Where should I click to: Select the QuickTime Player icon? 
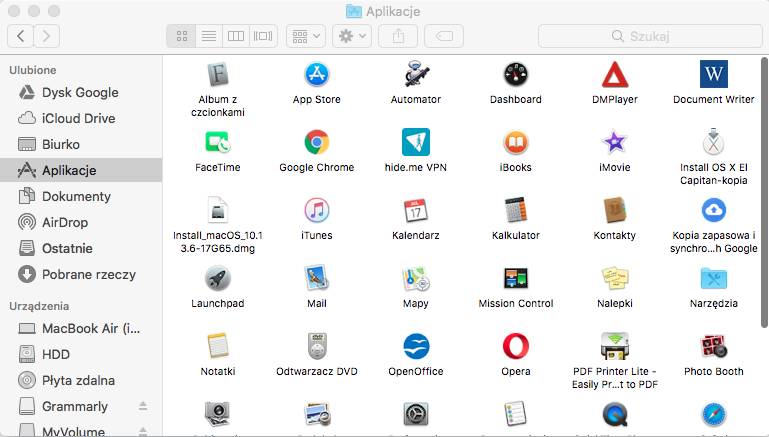615,415
